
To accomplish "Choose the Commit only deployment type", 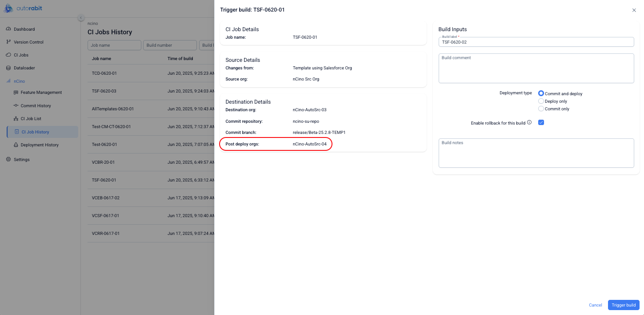I will click(541, 109).
